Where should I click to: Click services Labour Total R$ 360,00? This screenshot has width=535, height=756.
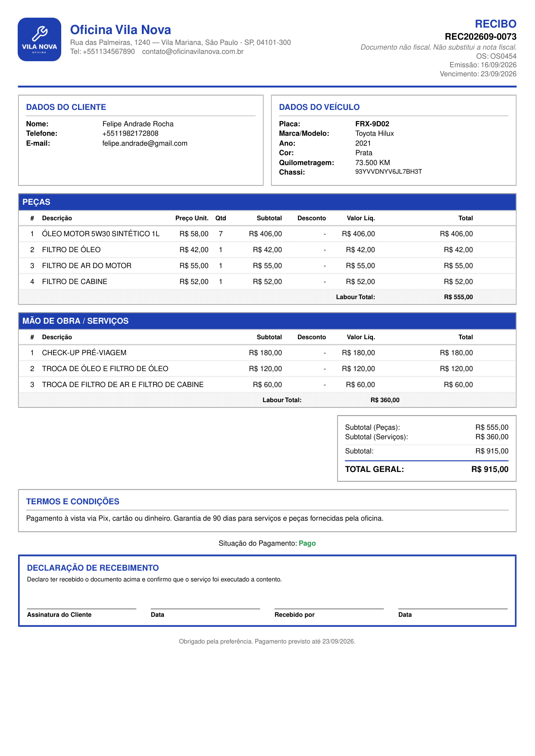tap(385, 400)
